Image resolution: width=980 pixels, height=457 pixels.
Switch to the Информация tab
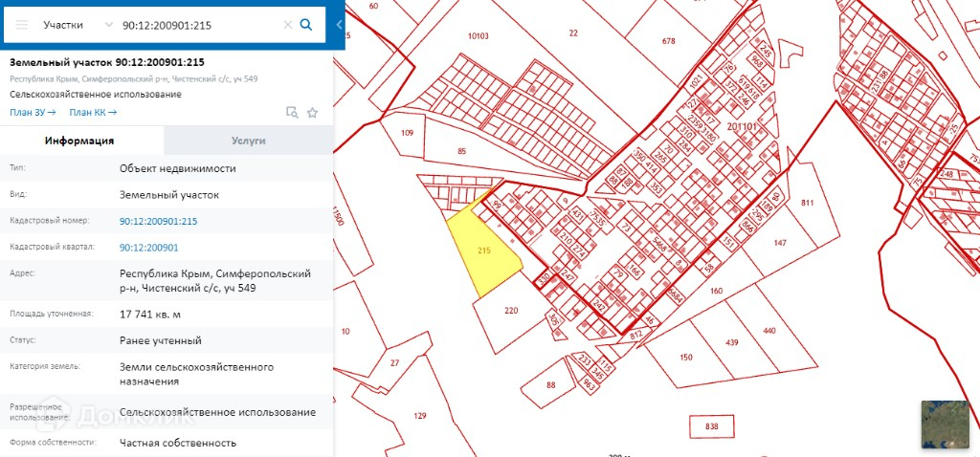(x=79, y=141)
